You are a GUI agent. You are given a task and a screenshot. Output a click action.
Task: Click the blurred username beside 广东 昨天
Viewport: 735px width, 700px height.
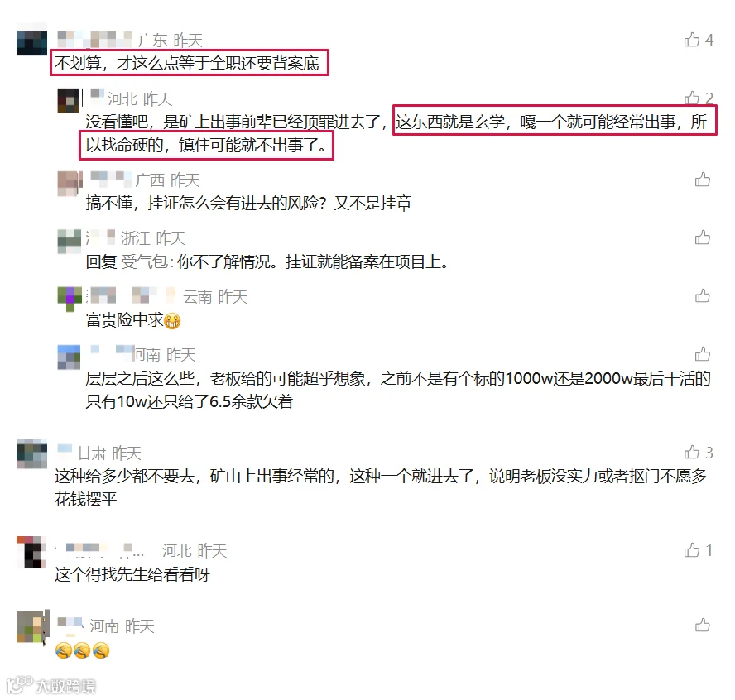point(94,40)
